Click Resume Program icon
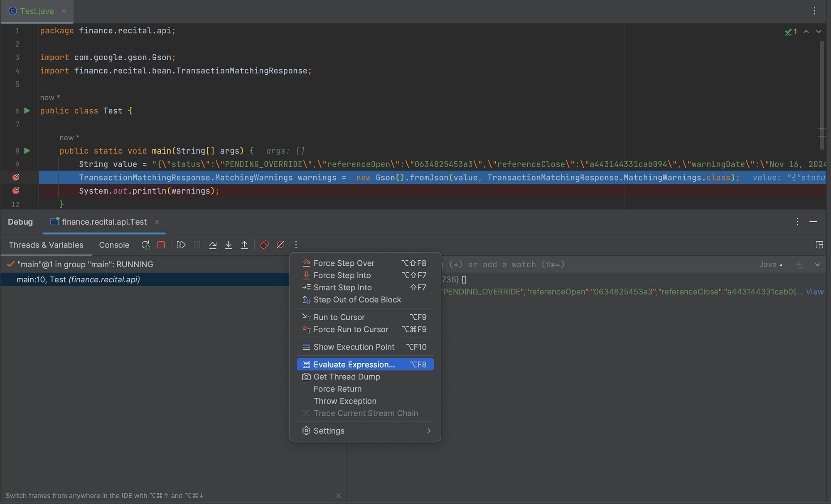The image size is (831, 504). (181, 245)
